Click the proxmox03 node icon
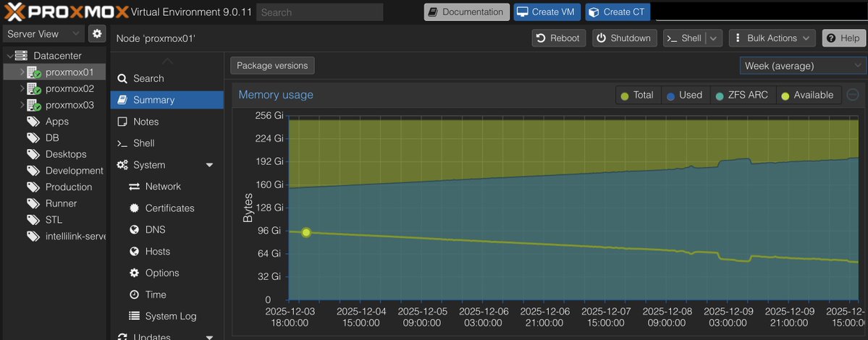Image resolution: width=868 pixels, height=340 pixels. (34, 105)
